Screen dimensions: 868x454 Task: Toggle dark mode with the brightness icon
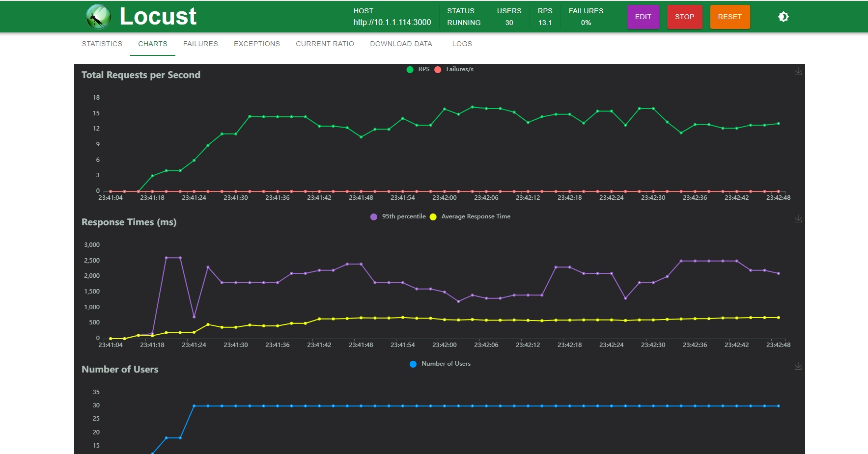coord(784,17)
